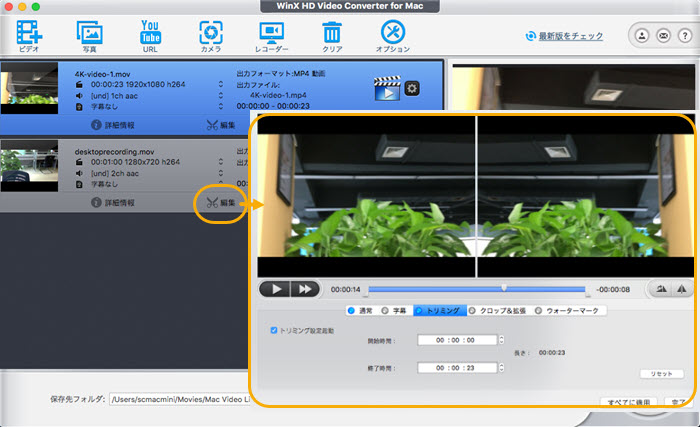Select the 通常 tab
The image size is (700, 427).
pyautogui.click(x=361, y=310)
